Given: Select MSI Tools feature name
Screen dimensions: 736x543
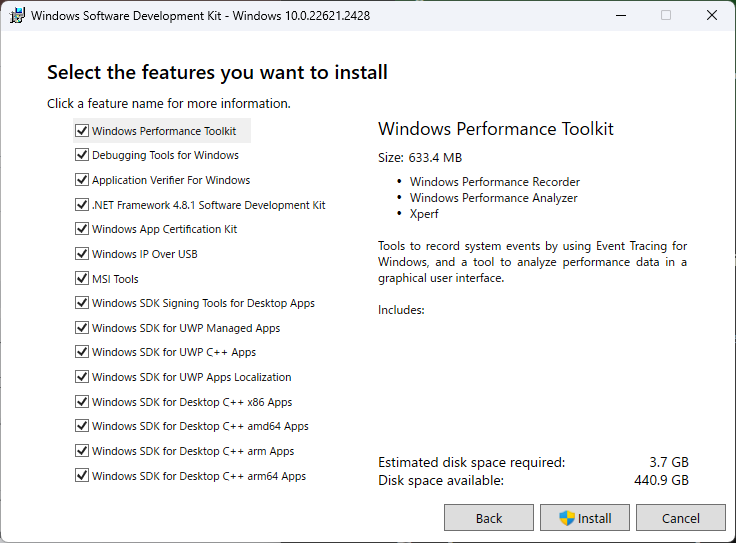Looking at the screenshot, I should pos(115,279).
